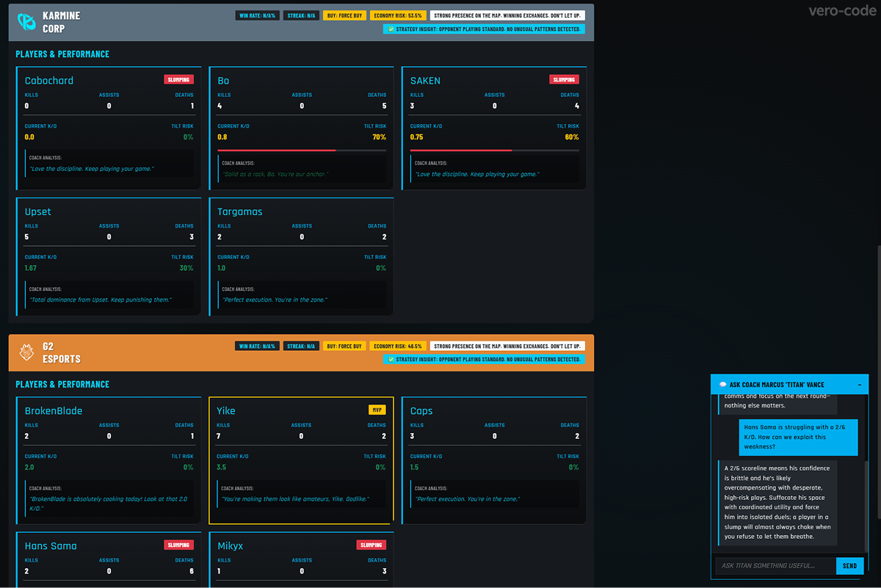The image size is (881, 588).
Task: Click the G2 Esports team logo
Action: (26, 353)
